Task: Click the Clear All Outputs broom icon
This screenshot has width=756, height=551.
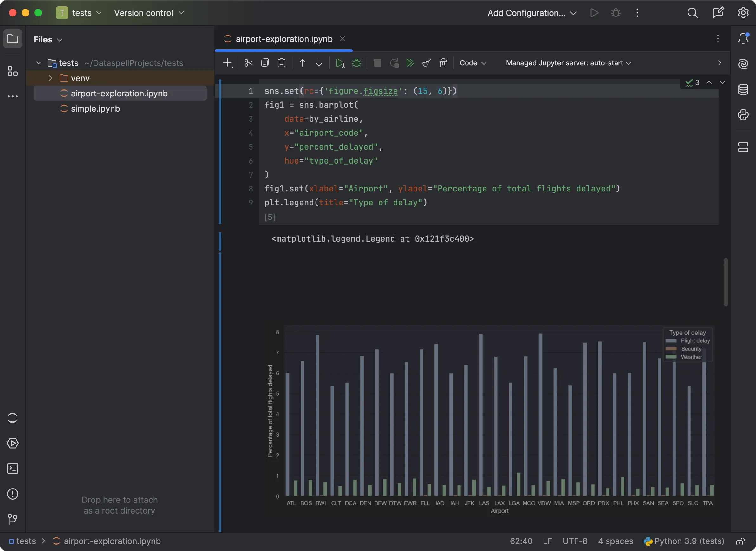Action: coord(427,63)
